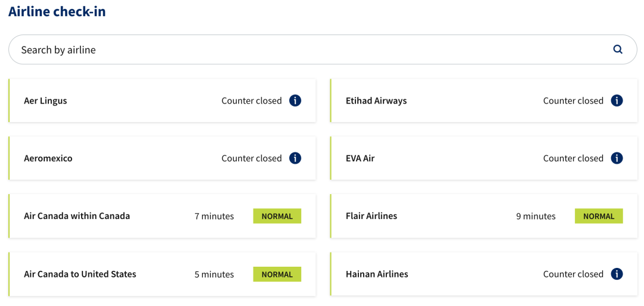This screenshot has width=644, height=306.
Task: Click the 7 minutes wait time
Action: [214, 216]
